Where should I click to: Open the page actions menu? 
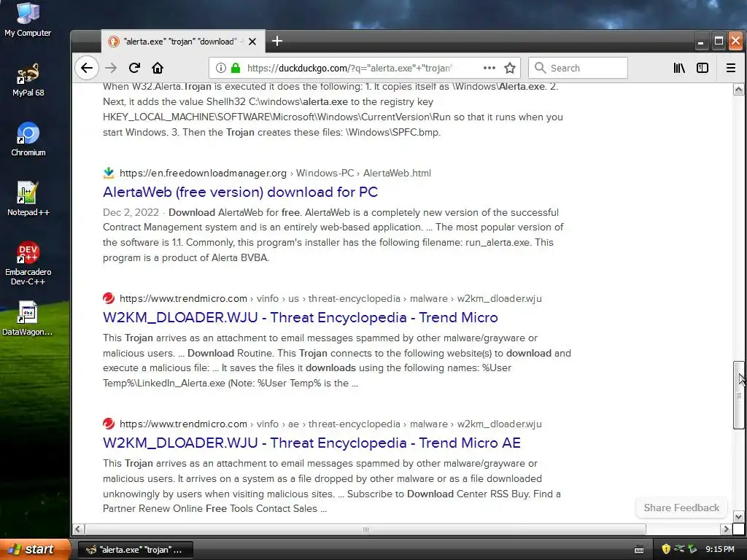489,68
